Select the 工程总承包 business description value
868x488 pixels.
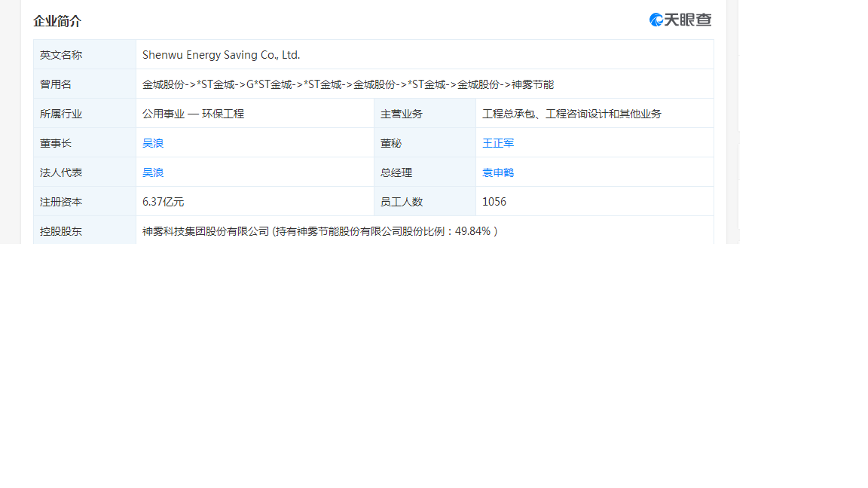point(572,114)
